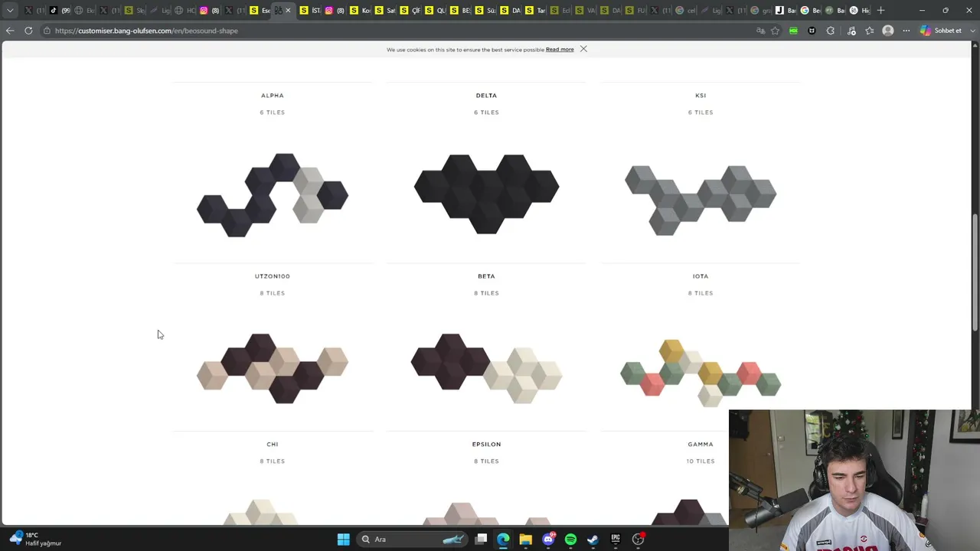Viewport: 980px width, 551px height.
Task: Switch to the ÇİF tab
Action: (x=411, y=10)
